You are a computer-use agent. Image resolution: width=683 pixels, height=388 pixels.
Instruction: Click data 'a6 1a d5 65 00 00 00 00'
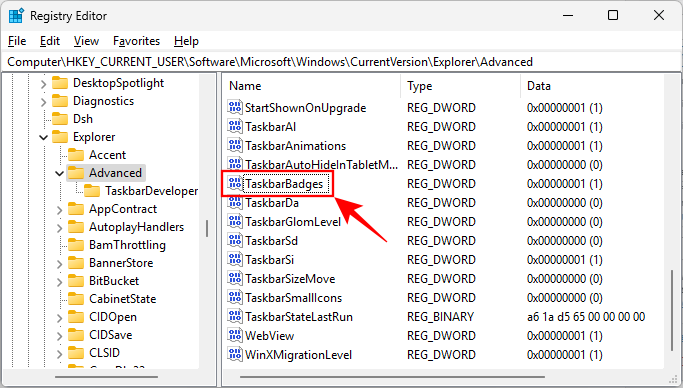point(586,317)
